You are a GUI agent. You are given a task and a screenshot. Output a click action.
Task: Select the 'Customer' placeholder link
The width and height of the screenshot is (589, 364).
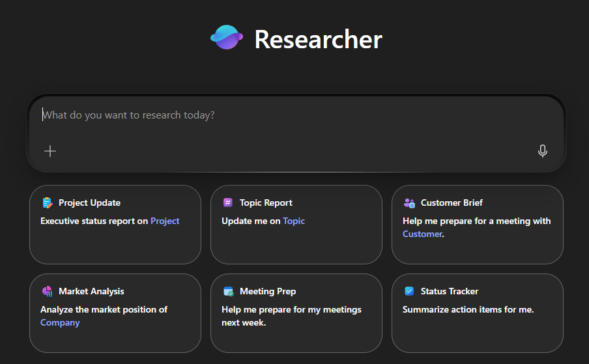click(422, 234)
